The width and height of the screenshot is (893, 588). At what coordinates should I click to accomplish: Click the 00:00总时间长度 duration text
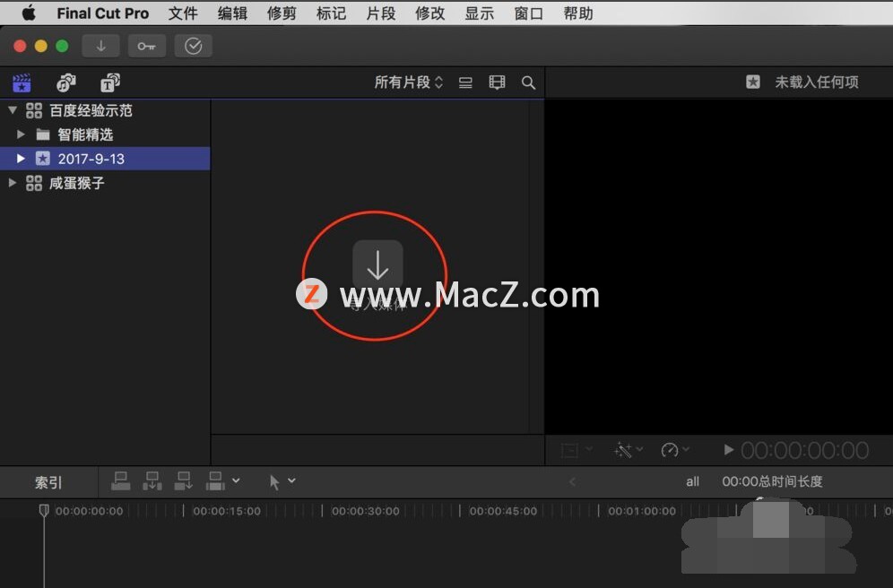[772, 481]
